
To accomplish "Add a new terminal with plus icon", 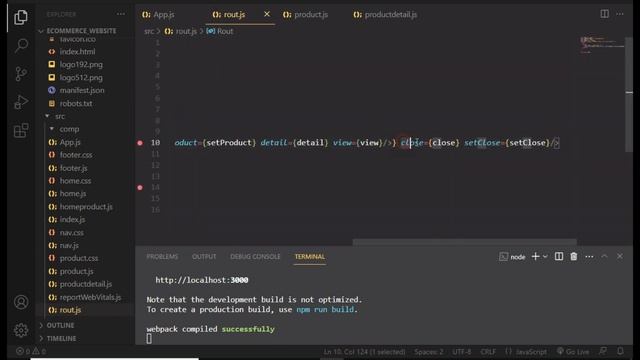I will click(535, 256).
